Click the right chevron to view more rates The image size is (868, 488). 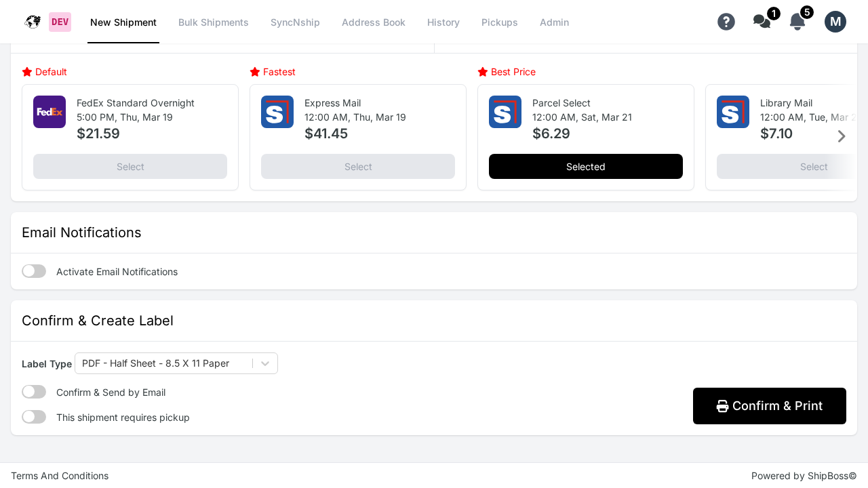tap(842, 136)
